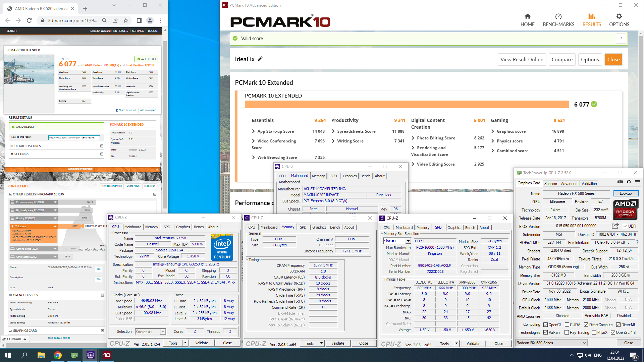Toggle Ray Tracing checkbox in GPU-Z
The height and width of the screenshot is (362, 644).
pyautogui.click(x=567, y=333)
